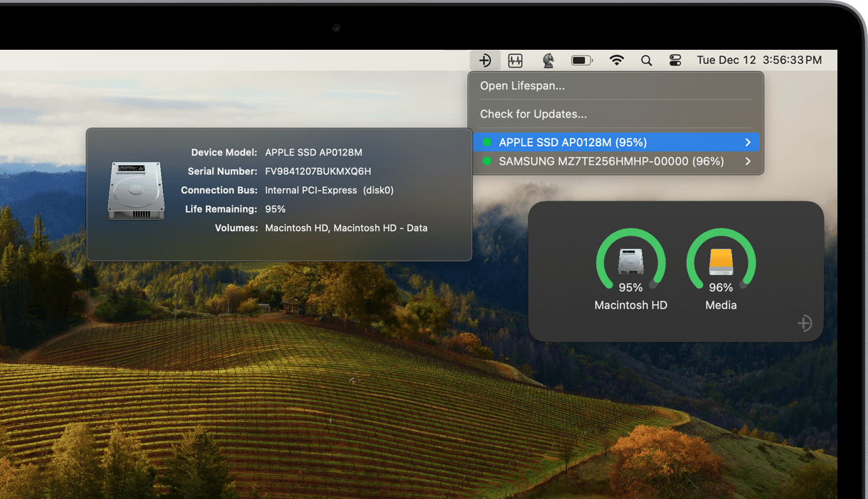Click the Lifespan menu bar icon
868x499 pixels.
point(485,60)
